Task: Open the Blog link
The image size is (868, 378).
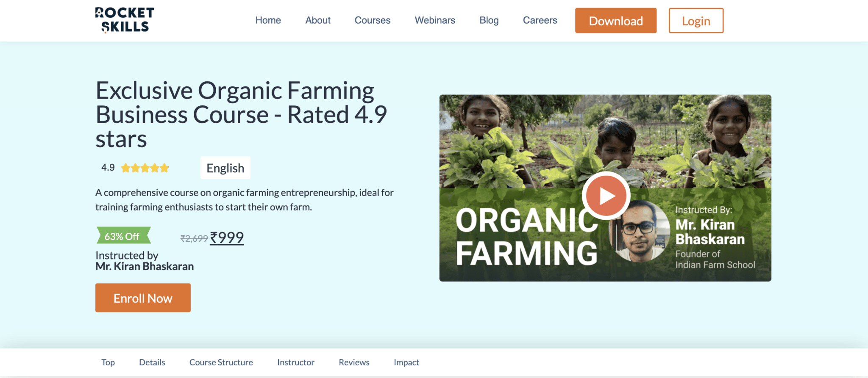Action: coord(489,20)
